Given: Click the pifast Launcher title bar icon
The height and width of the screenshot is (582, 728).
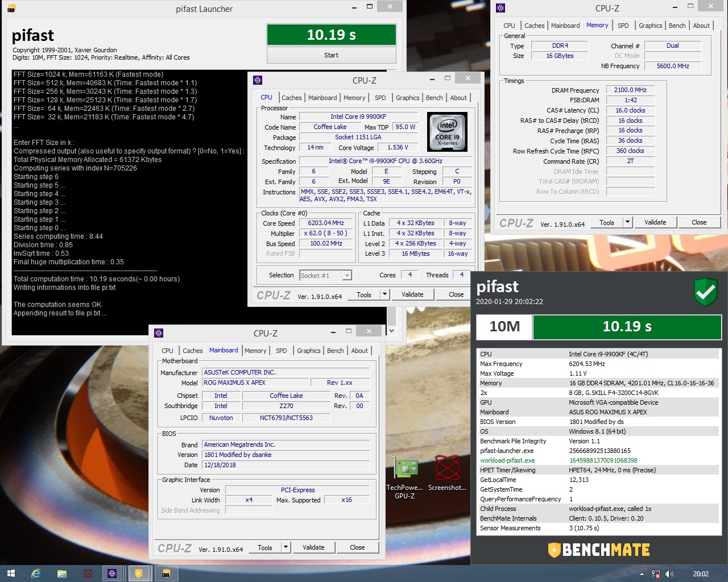Looking at the screenshot, I should (x=11, y=9).
